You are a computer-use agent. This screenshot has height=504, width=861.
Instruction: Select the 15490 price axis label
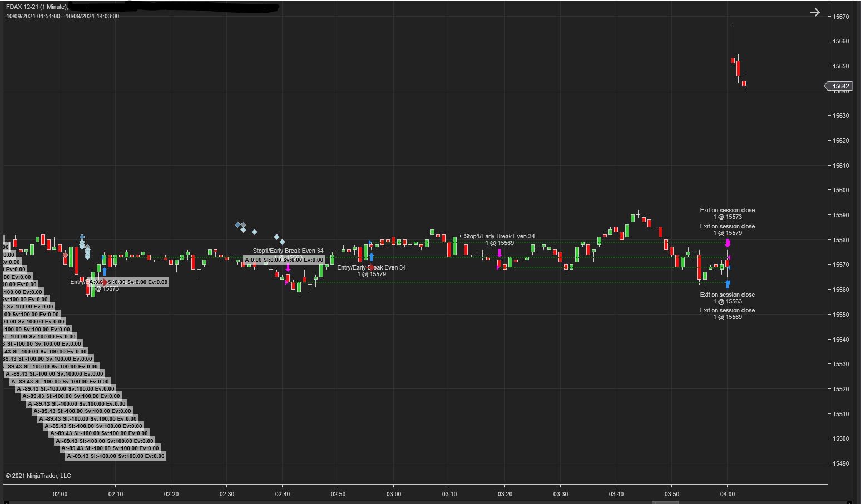841,463
